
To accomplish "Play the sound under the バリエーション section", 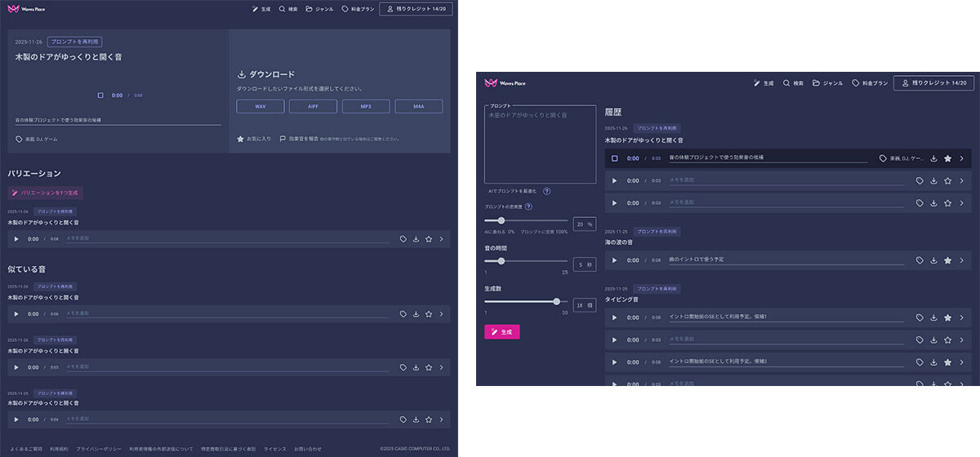I will (x=16, y=239).
